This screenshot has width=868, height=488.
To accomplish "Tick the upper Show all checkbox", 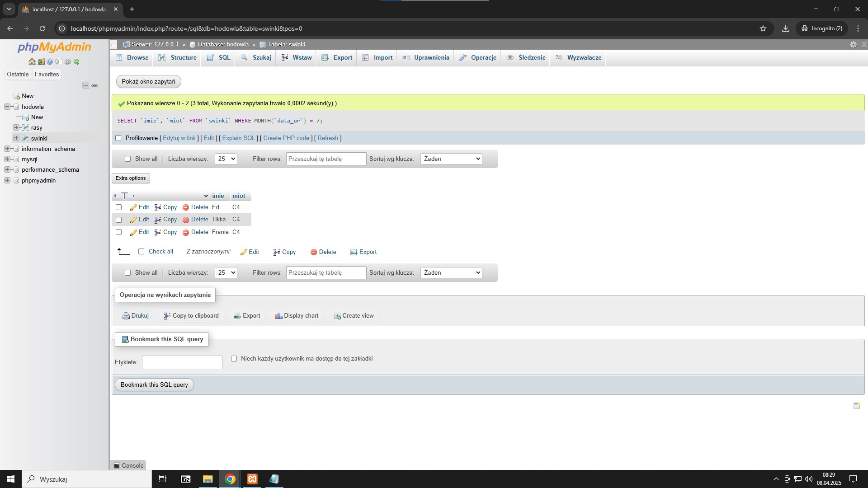I will (127, 159).
